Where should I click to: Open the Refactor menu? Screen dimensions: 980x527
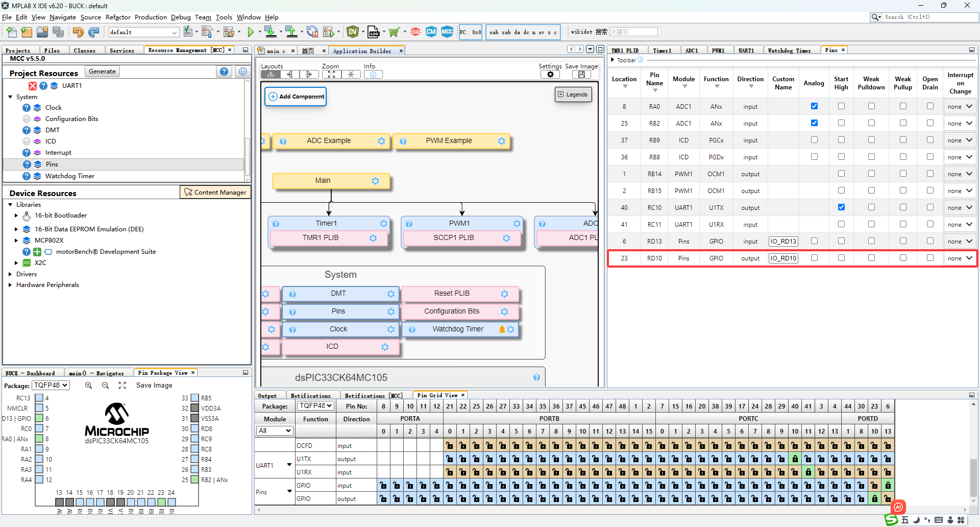pyautogui.click(x=118, y=17)
